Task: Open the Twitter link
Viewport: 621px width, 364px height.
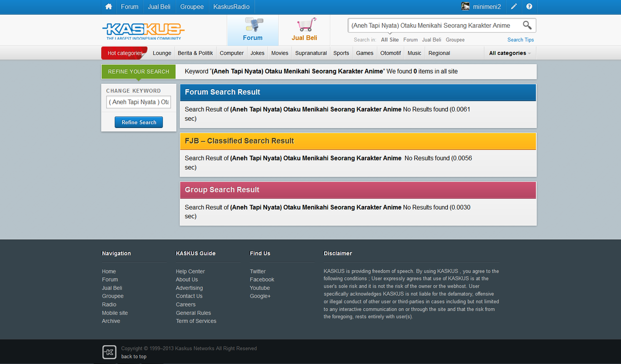Action: click(x=258, y=271)
